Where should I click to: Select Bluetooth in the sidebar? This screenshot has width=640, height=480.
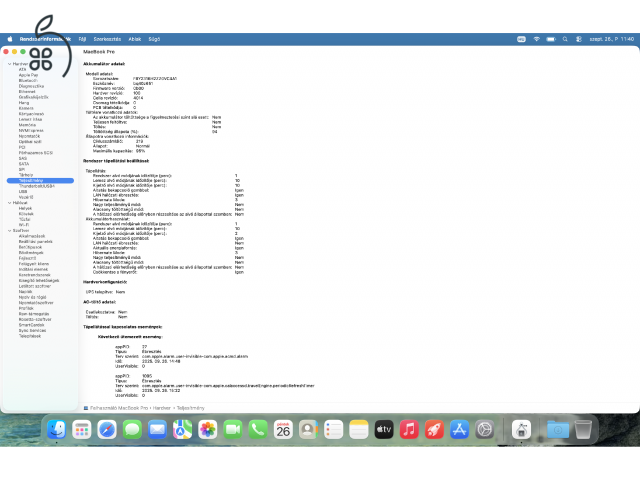[x=28, y=81]
